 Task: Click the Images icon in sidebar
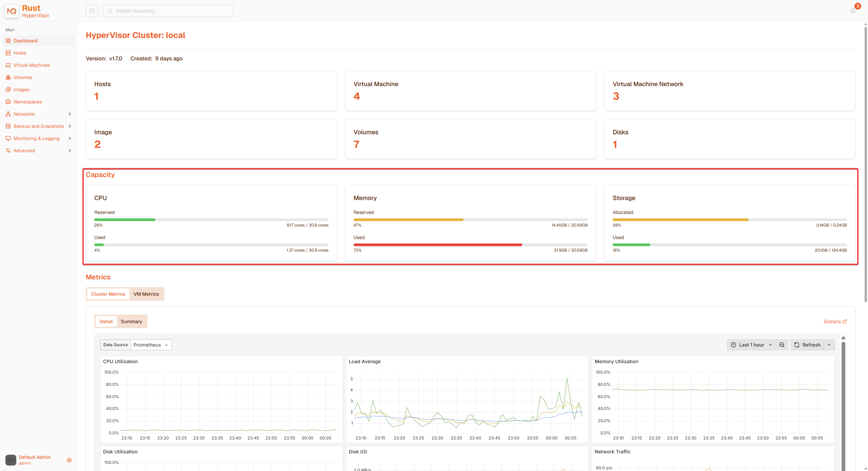[x=8, y=90]
